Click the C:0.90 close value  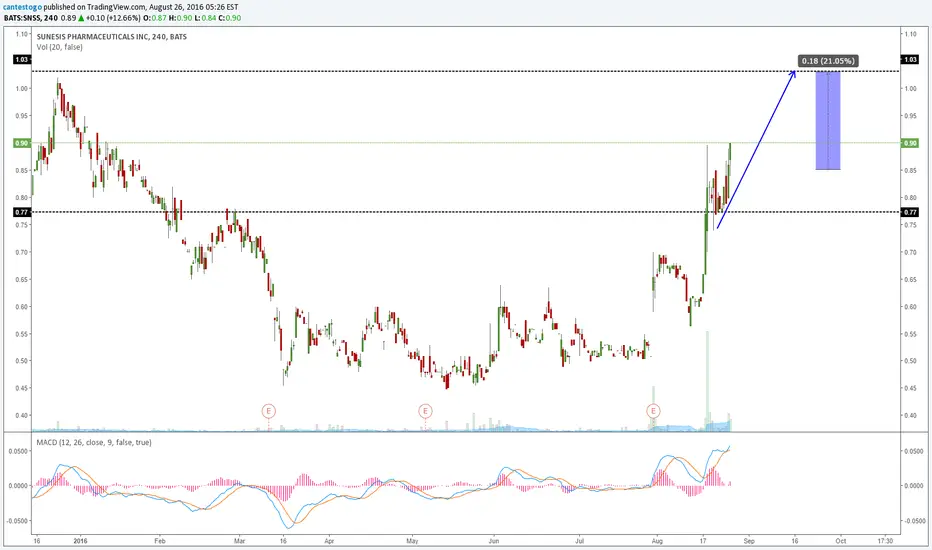[x=229, y=18]
